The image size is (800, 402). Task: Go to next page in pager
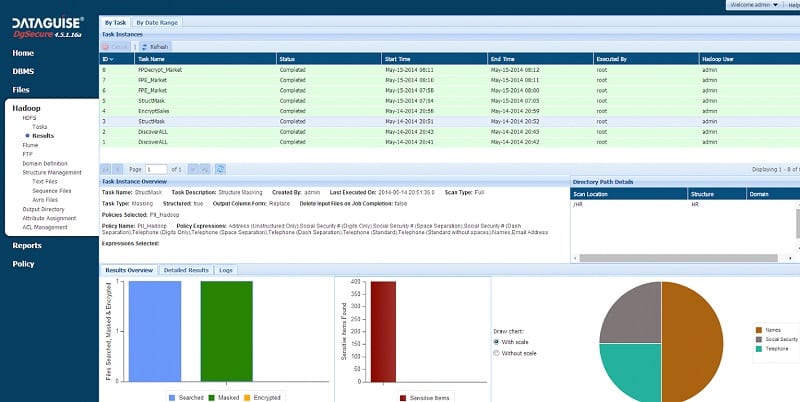point(193,169)
